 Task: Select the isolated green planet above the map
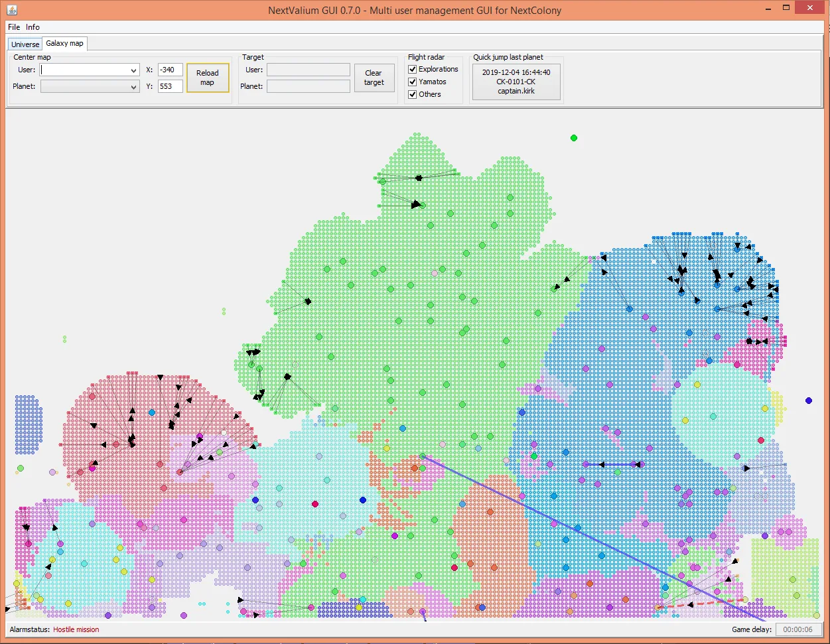(574, 138)
